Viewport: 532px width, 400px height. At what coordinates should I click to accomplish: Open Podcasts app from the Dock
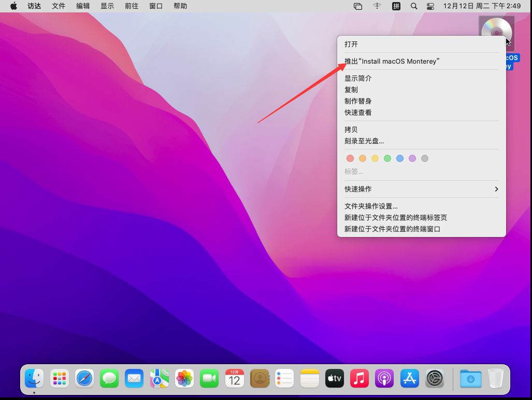[x=384, y=379]
